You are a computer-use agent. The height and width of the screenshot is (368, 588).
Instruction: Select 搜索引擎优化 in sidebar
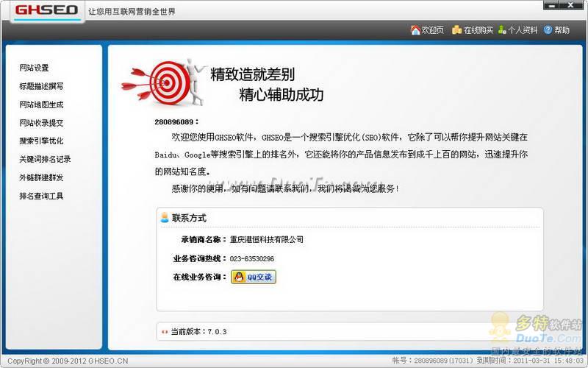(x=41, y=141)
